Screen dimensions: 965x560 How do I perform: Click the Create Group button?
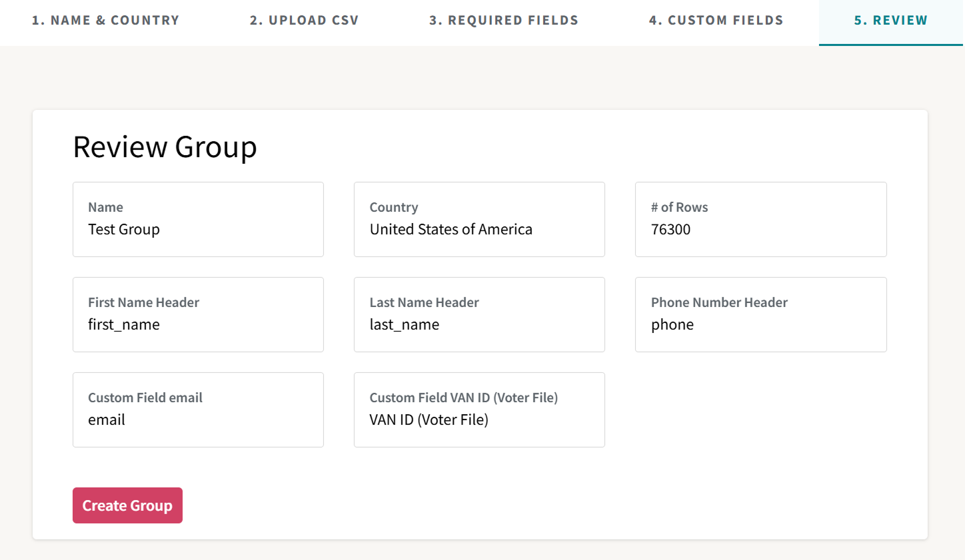(127, 505)
